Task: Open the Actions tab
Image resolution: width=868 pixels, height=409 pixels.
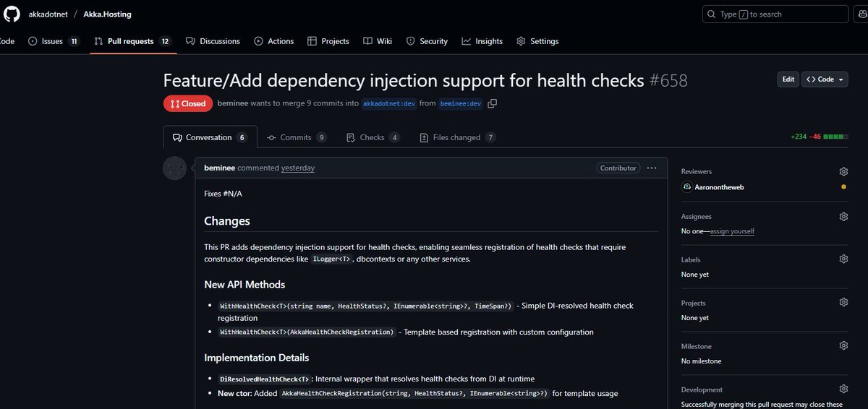Action: [273, 41]
